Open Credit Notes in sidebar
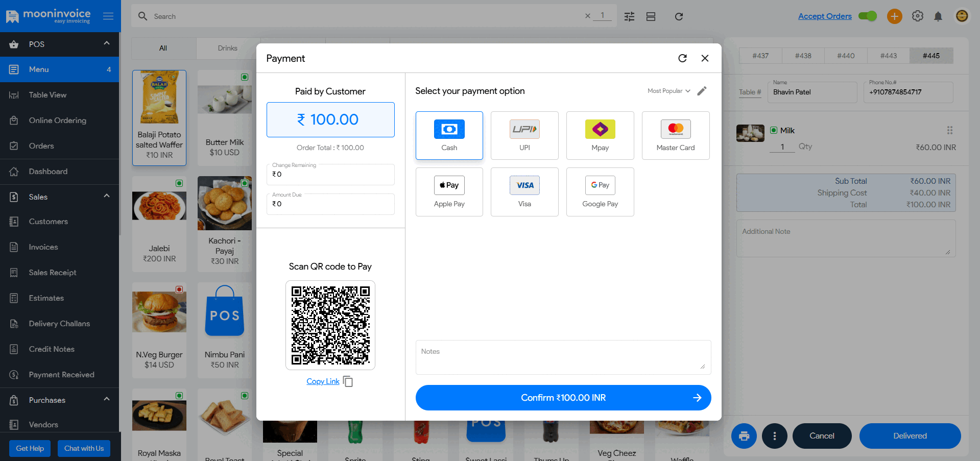The width and height of the screenshot is (980, 461). [x=60, y=349]
